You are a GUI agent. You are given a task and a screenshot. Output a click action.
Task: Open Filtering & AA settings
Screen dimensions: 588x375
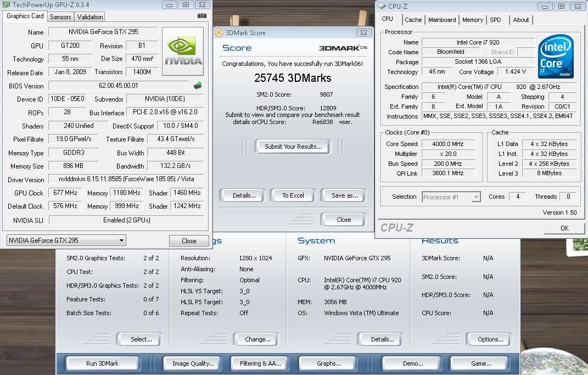(x=260, y=363)
